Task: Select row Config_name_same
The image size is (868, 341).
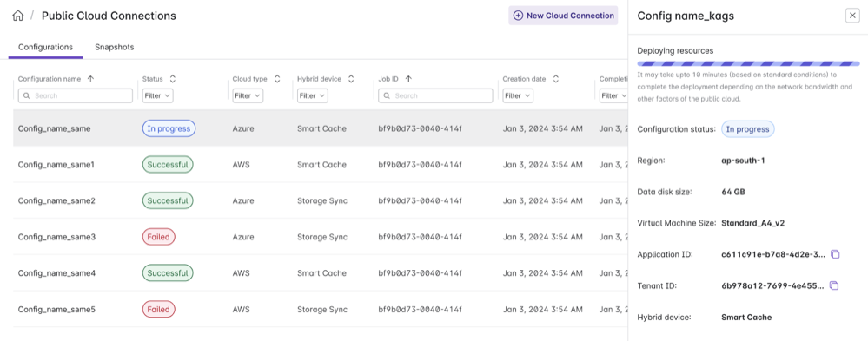Action: point(321,128)
